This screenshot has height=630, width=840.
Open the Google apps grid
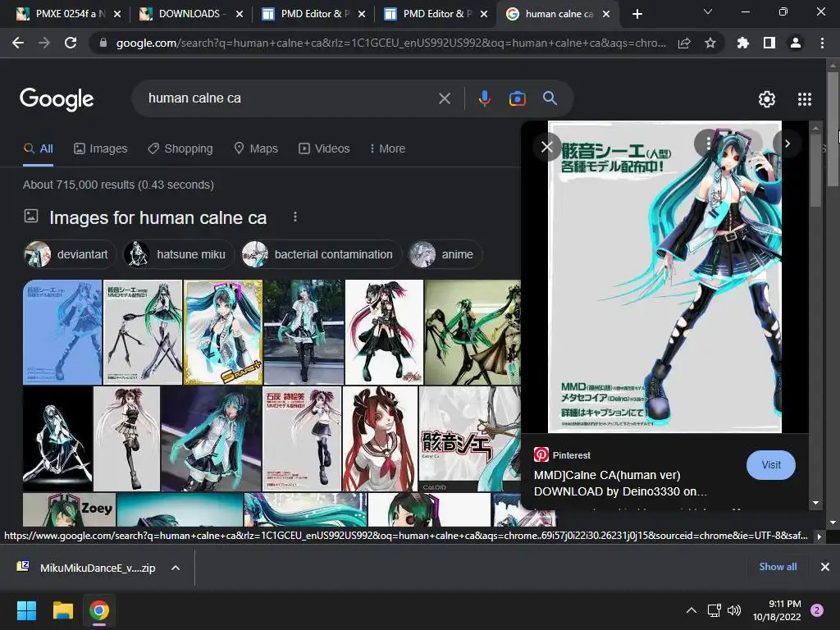[x=805, y=99]
